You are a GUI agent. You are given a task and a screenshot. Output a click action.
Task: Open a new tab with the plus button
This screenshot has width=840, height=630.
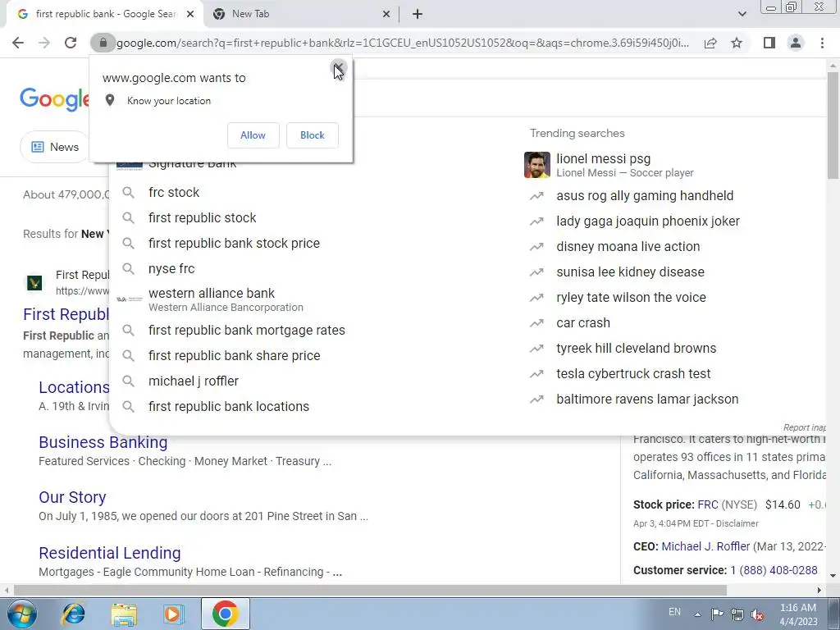[x=418, y=15]
